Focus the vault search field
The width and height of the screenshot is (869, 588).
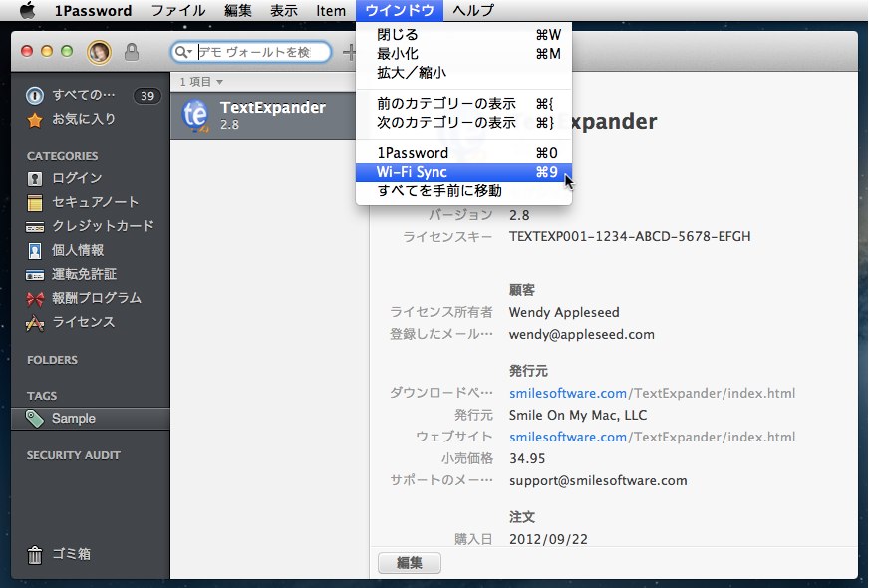[x=251, y=52]
